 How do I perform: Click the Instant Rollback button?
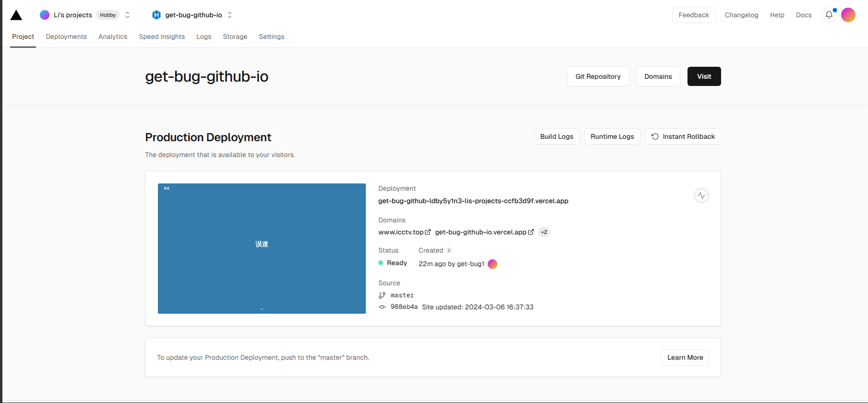[683, 136]
